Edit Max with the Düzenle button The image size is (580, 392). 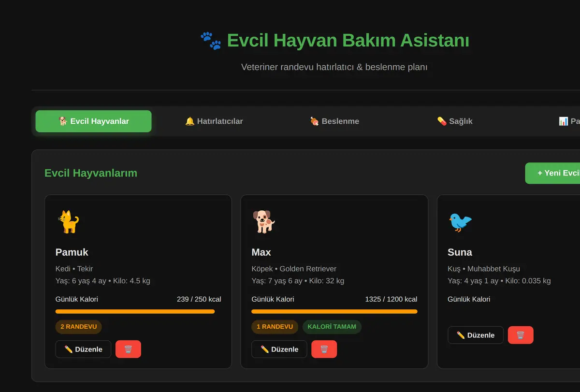pyautogui.click(x=279, y=349)
